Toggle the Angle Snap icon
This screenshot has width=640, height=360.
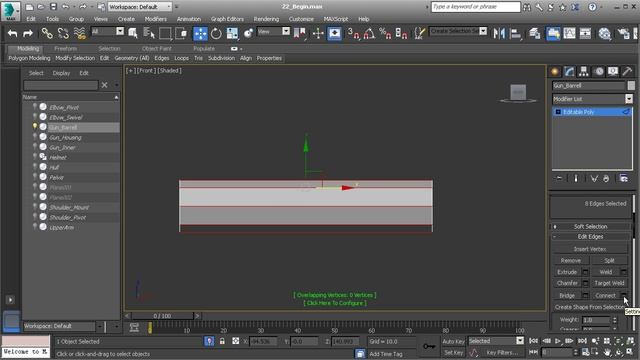coord(369,33)
